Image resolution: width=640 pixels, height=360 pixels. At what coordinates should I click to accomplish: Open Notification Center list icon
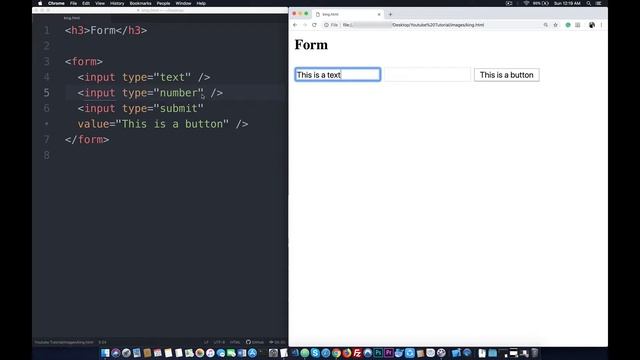[599, 3]
